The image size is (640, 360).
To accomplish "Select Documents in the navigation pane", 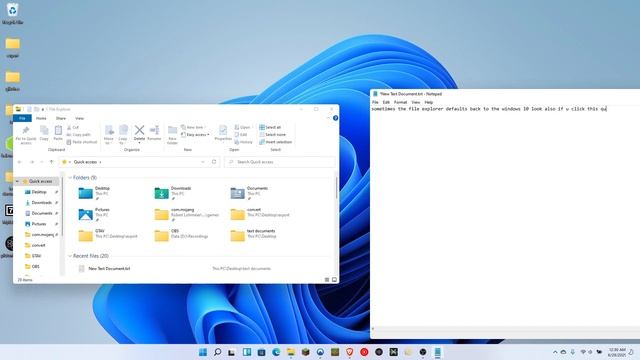I will click(42, 213).
